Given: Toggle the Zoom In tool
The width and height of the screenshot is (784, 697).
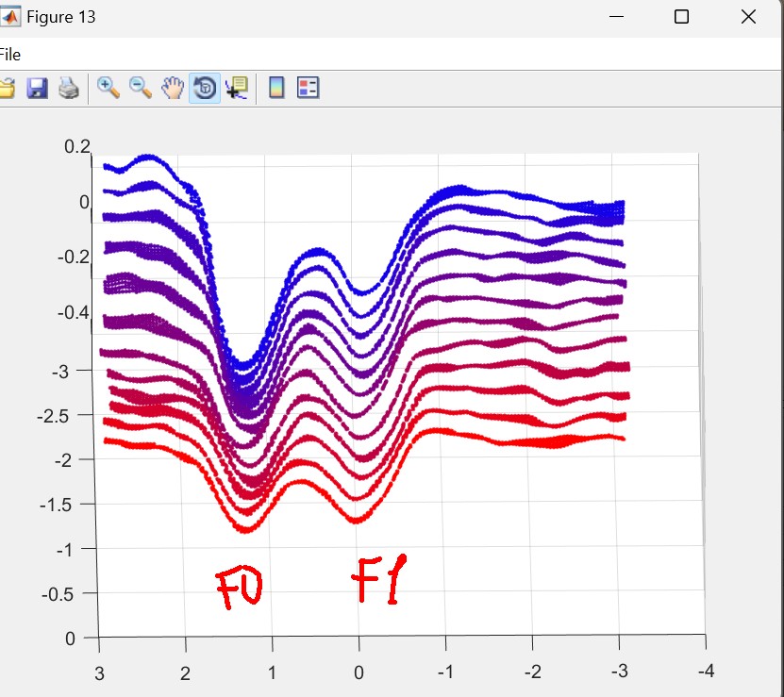Looking at the screenshot, I should pos(108,89).
